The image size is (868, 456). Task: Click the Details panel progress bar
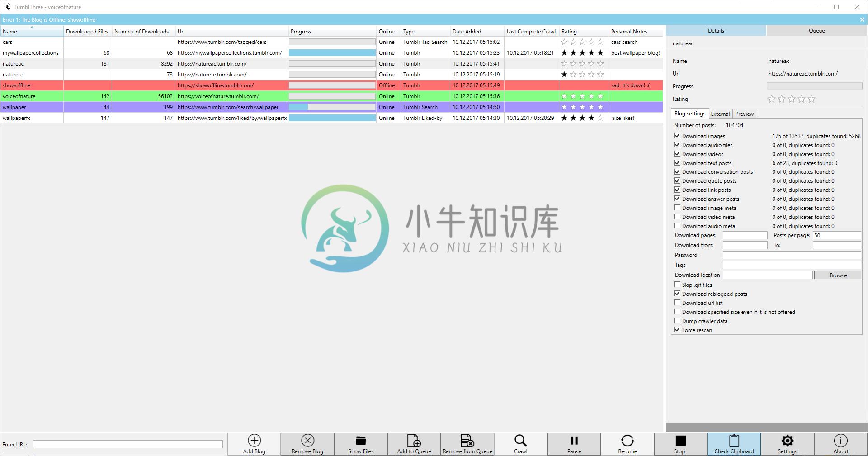pyautogui.click(x=814, y=86)
